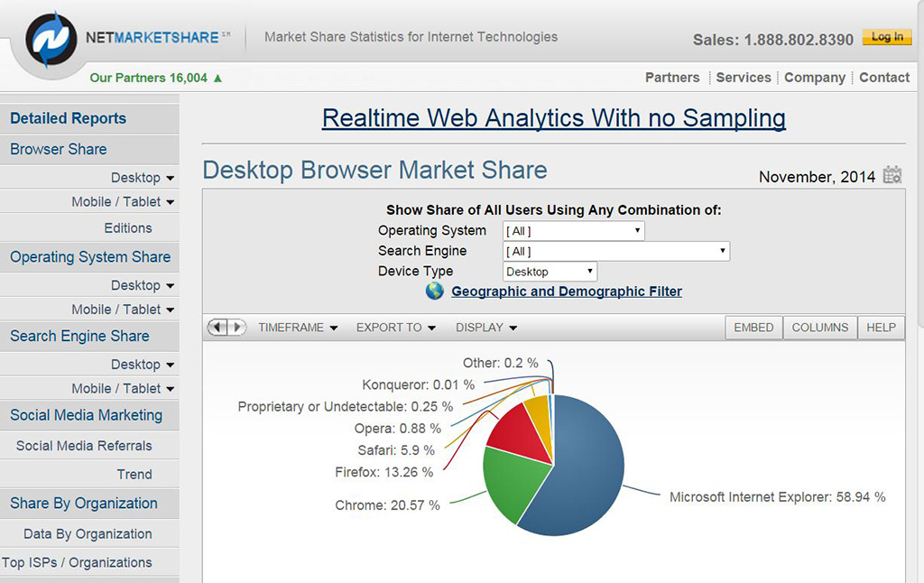Image resolution: width=924 pixels, height=583 pixels.
Task: Expand Mobile / Tablet under Search Engine Share
Action: 123,388
